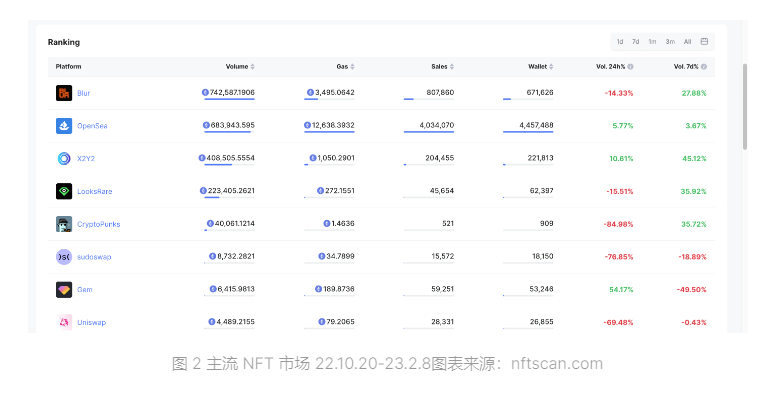Click Blur's -14.33% 24h change
Image resolution: width=760 pixels, height=395 pixels.
[x=619, y=93]
